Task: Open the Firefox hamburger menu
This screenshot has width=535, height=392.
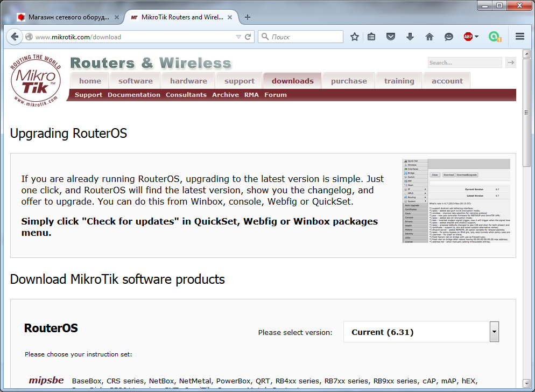Action: (520, 37)
